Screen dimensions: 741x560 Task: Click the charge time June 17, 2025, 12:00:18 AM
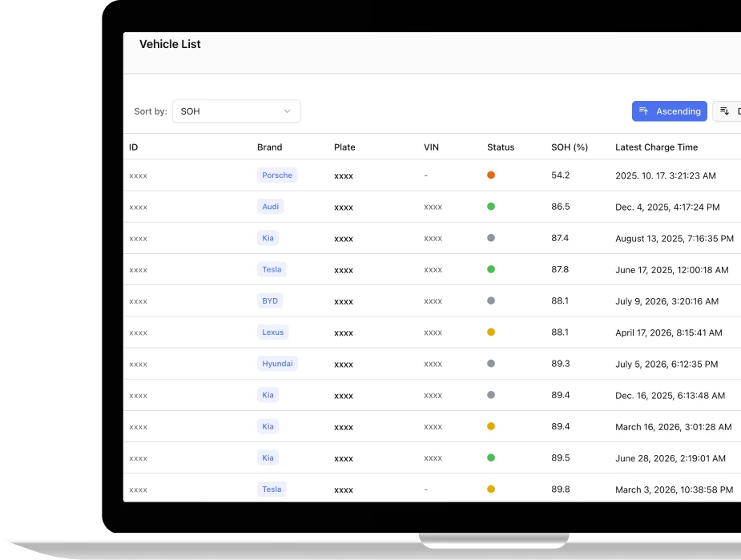pyautogui.click(x=671, y=270)
